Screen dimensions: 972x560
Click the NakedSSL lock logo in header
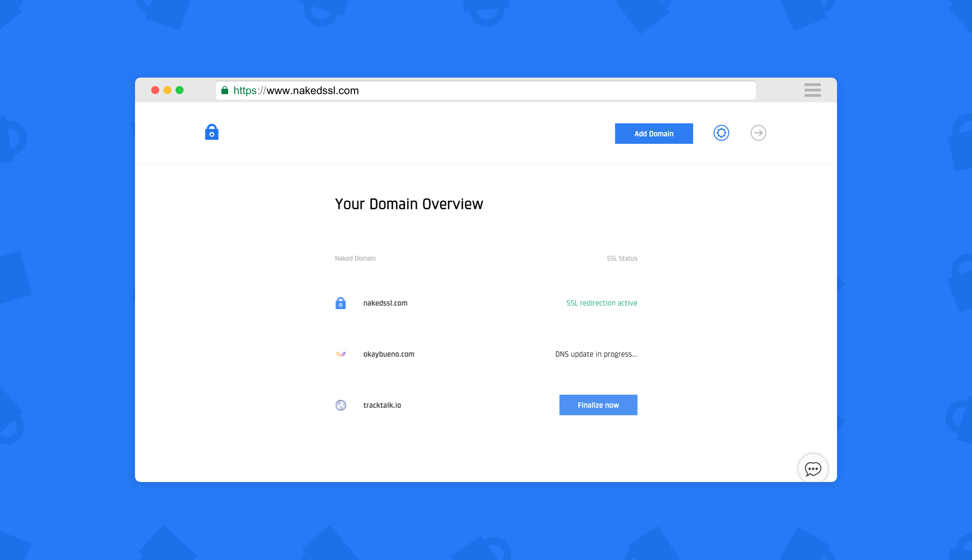(212, 132)
